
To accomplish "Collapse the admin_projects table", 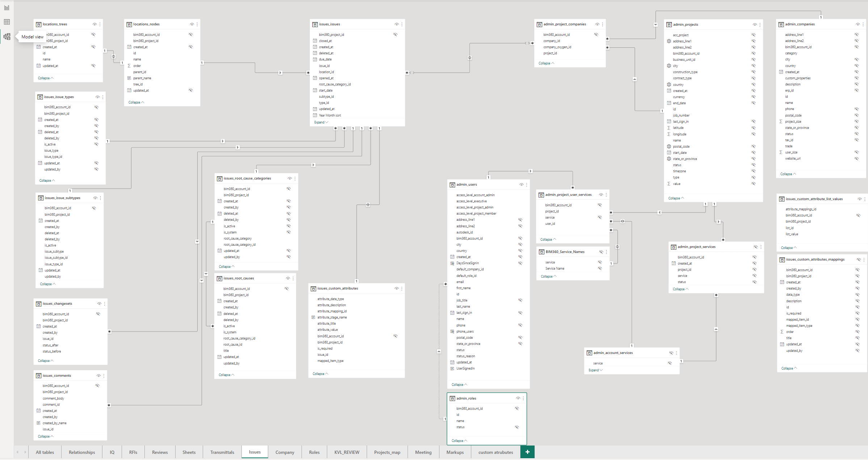I will [676, 198].
